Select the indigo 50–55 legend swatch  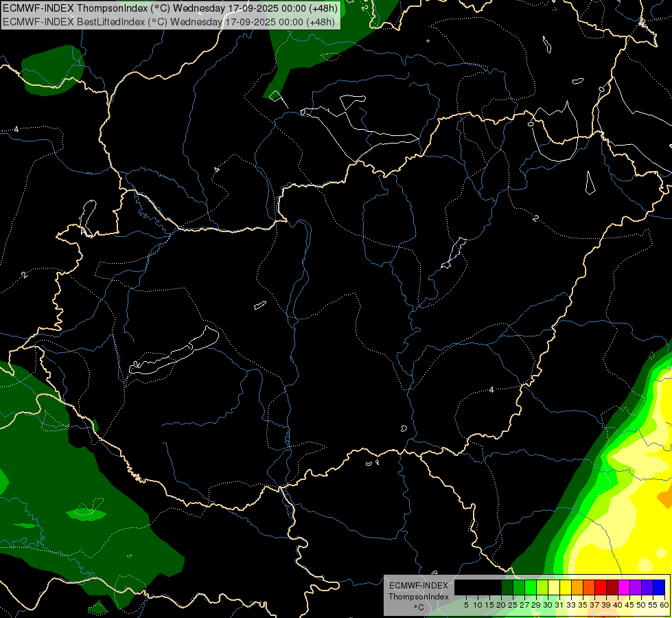click(x=647, y=587)
